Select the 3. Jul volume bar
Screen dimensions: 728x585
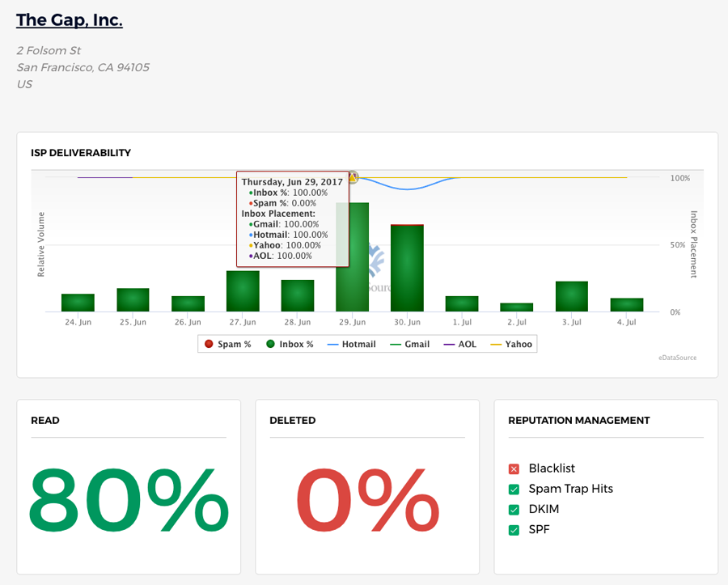point(572,296)
